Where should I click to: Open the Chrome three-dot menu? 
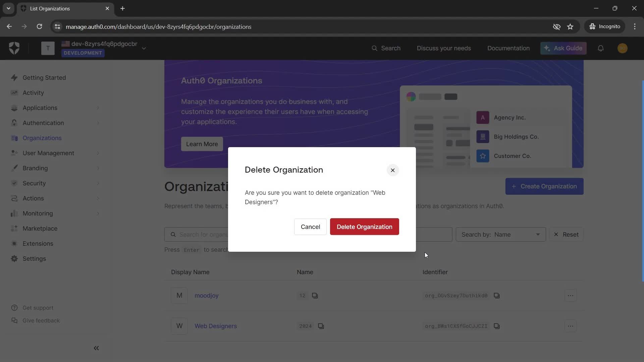tap(635, 26)
